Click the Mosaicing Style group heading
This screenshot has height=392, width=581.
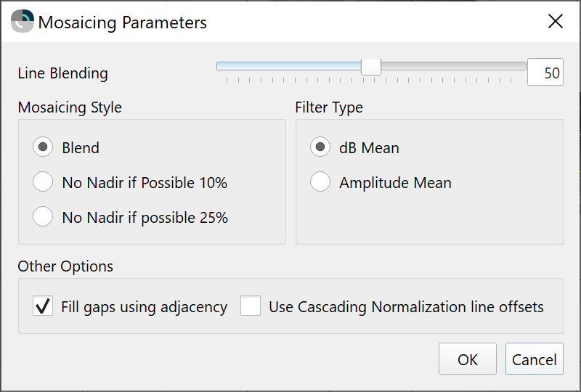[70, 107]
